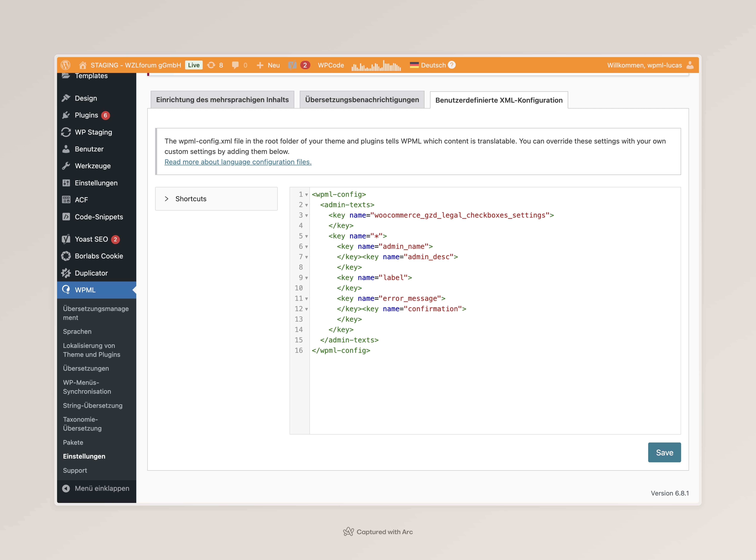Open WPML Einstellungen submenu item
The image size is (756, 560).
pyautogui.click(x=84, y=456)
